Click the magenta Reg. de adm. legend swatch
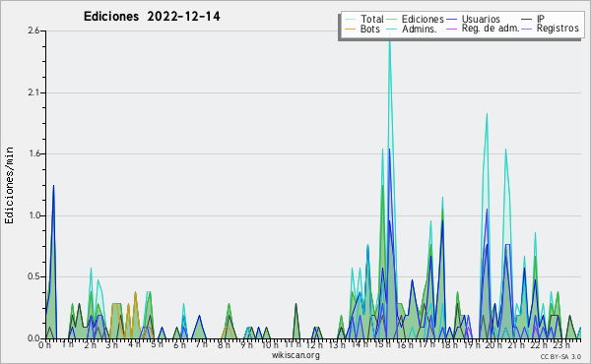 coord(451,29)
